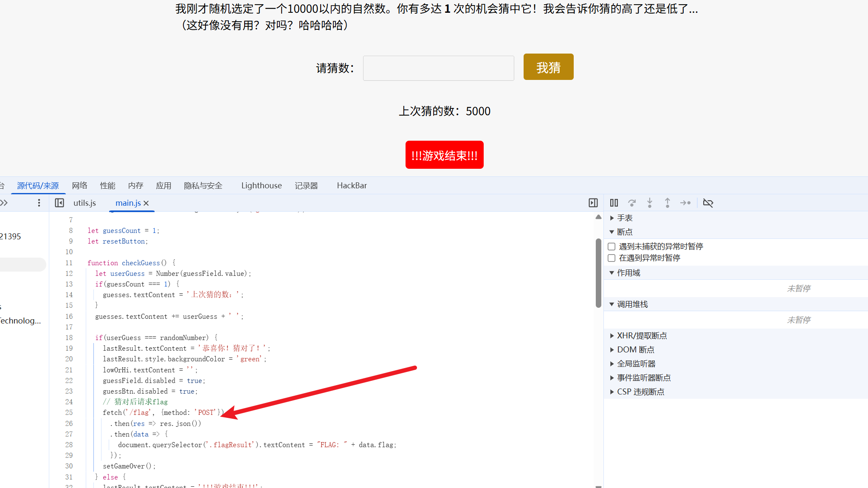Click the number guess input field
Screen dimensions: 868x488
[x=438, y=68]
